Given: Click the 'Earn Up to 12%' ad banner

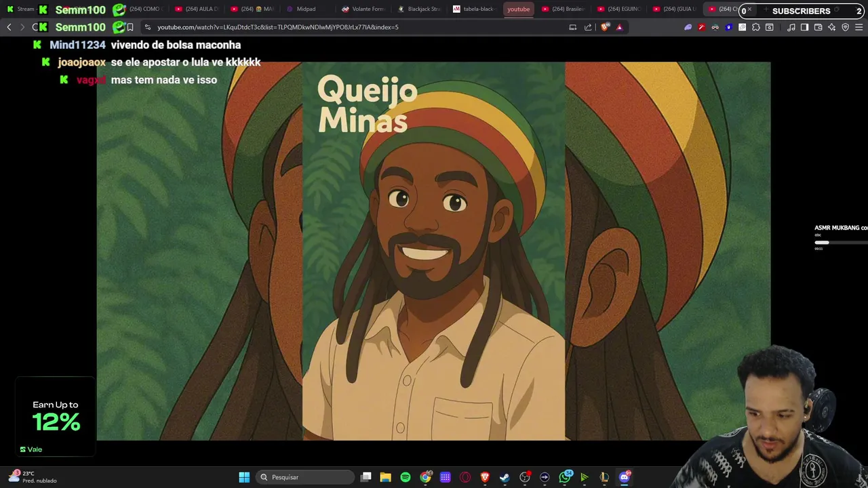Looking at the screenshot, I should [x=56, y=417].
